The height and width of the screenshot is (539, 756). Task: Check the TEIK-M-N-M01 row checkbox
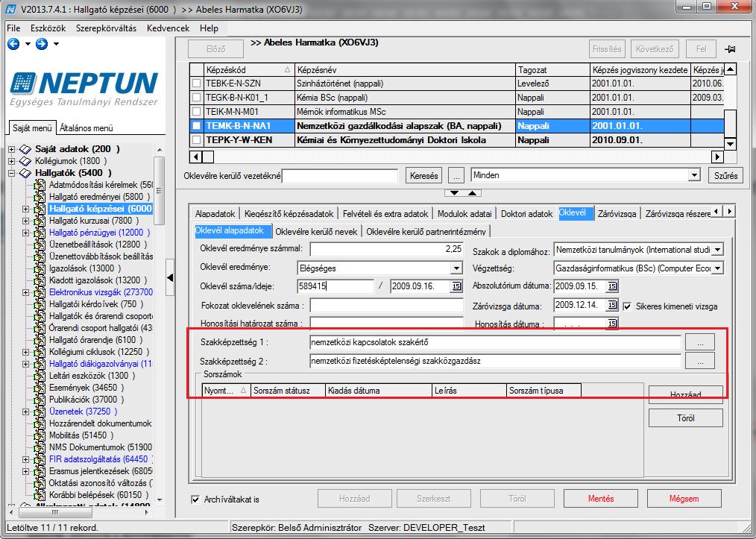coord(196,111)
